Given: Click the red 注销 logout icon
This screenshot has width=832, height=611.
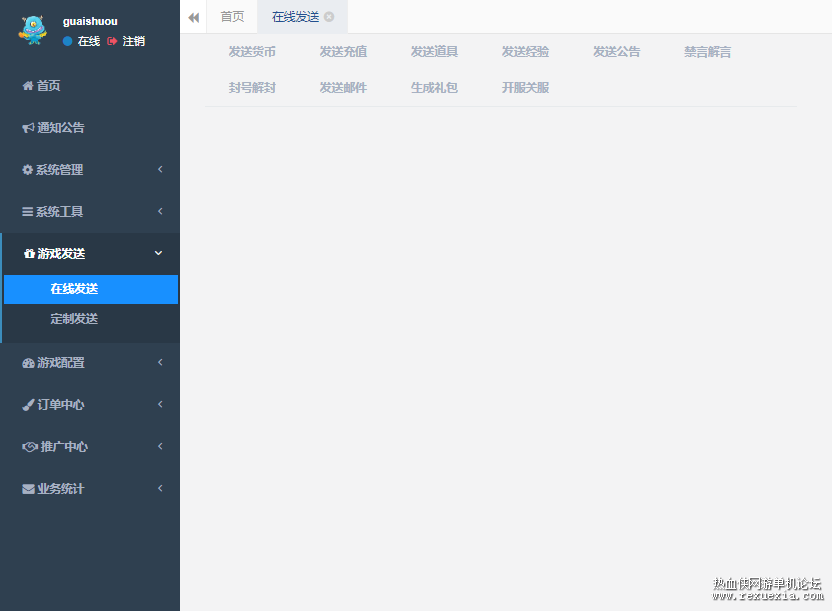Looking at the screenshot, I should click(112, 41).
